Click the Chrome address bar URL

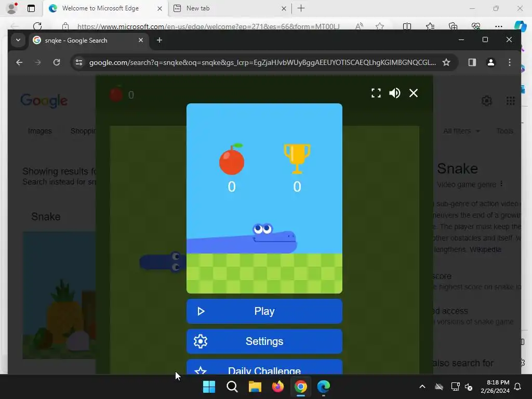(262, 62)
